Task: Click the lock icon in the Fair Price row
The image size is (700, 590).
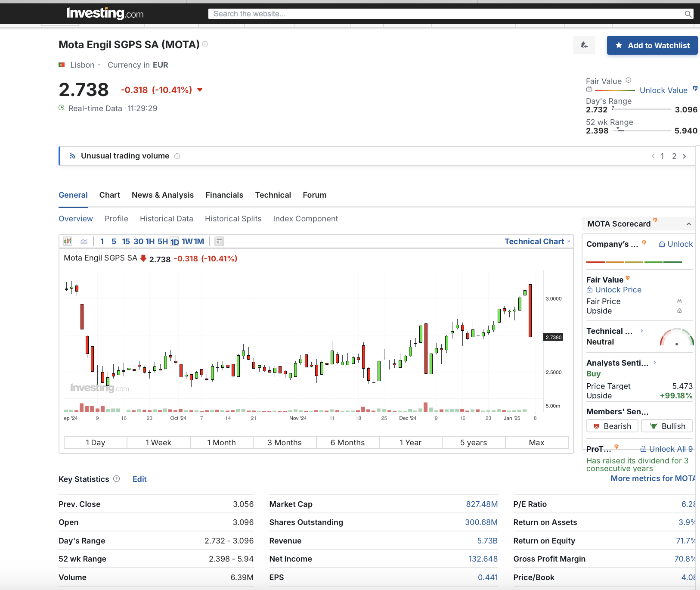Action: click(679, 301)
